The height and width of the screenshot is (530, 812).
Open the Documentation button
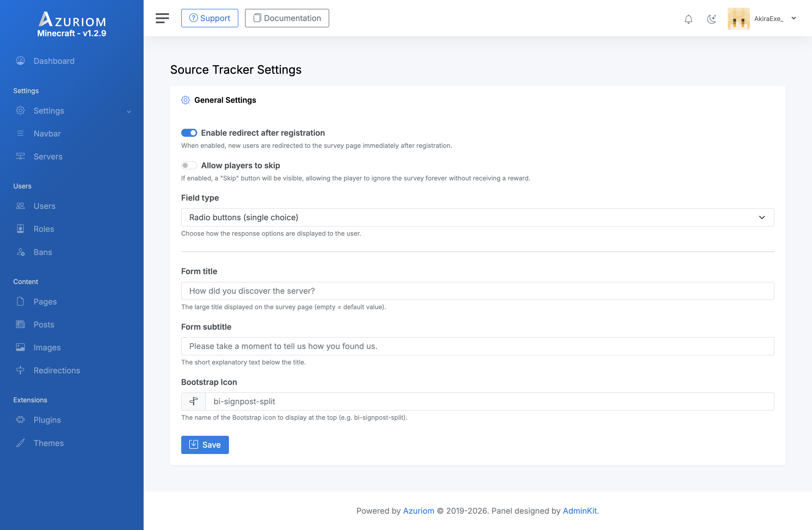click(x=287, y=18)
